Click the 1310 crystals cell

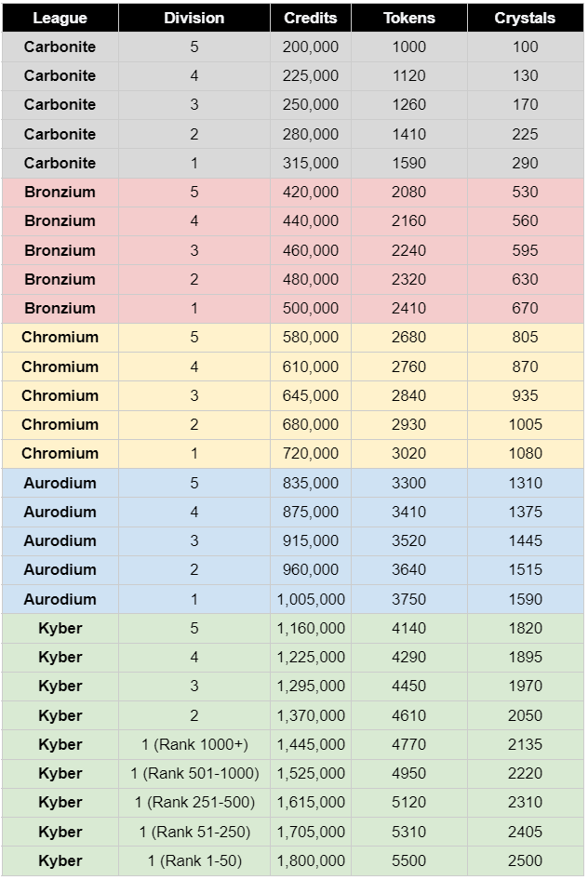pos(525,483)
